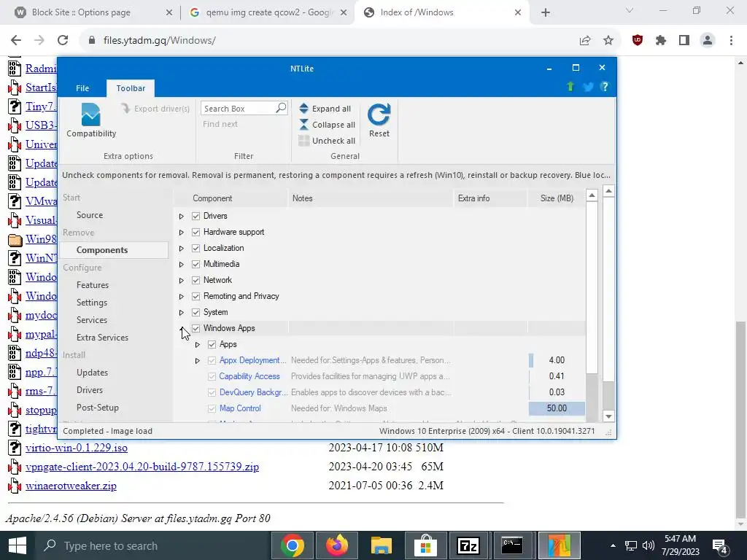Expand the Network node
Viewport: 747px width, 560px height.
pos(182,281)
